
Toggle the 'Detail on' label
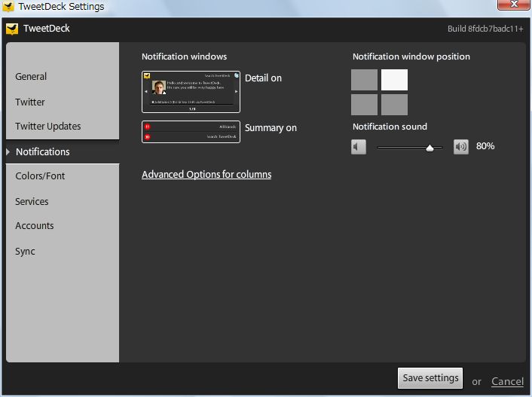click(x=263, y=78)
